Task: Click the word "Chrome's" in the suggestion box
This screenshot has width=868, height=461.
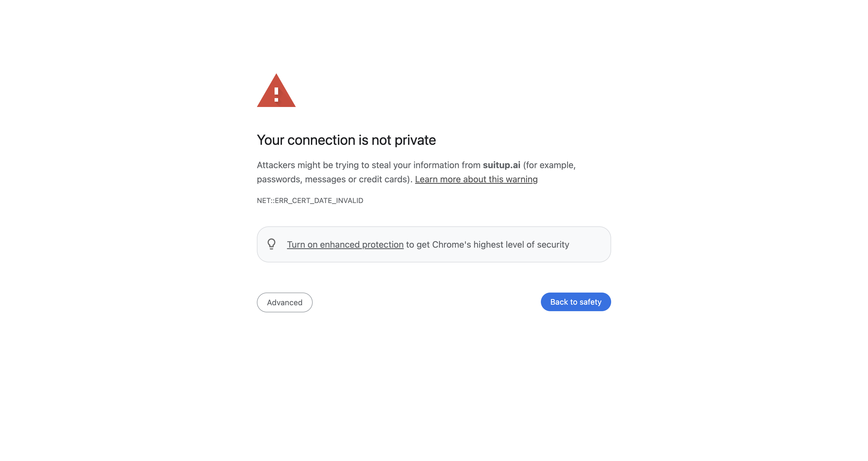Action: pos(451,244)
